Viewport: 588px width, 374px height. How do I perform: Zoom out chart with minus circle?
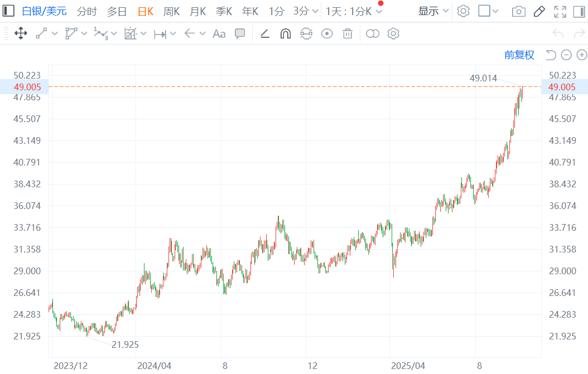566,55
